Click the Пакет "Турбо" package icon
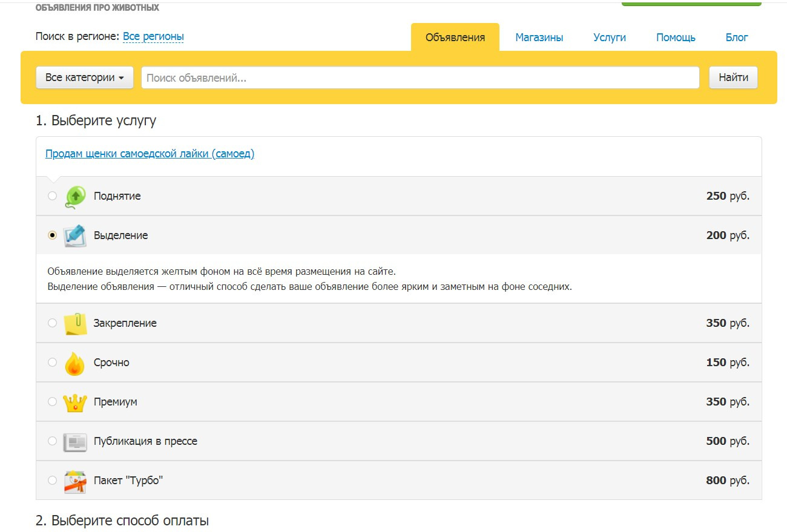 pyautogui.click(x=75, y=481)
